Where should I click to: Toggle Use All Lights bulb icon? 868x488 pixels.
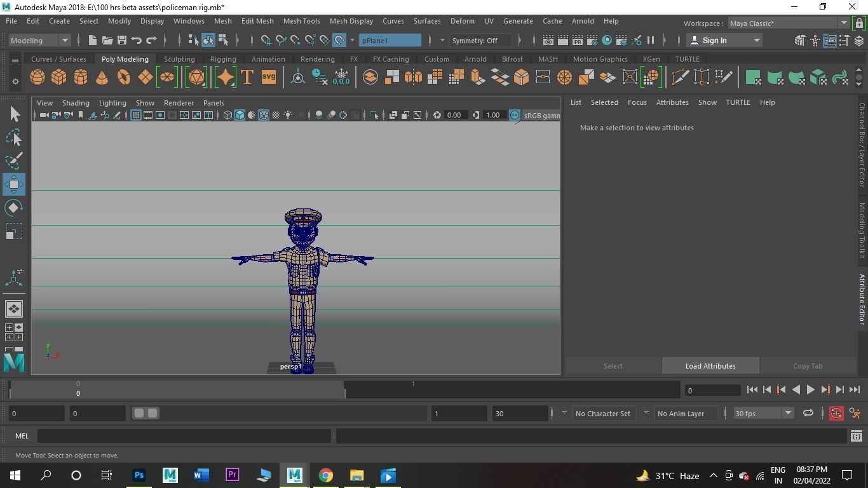point(288,115)
